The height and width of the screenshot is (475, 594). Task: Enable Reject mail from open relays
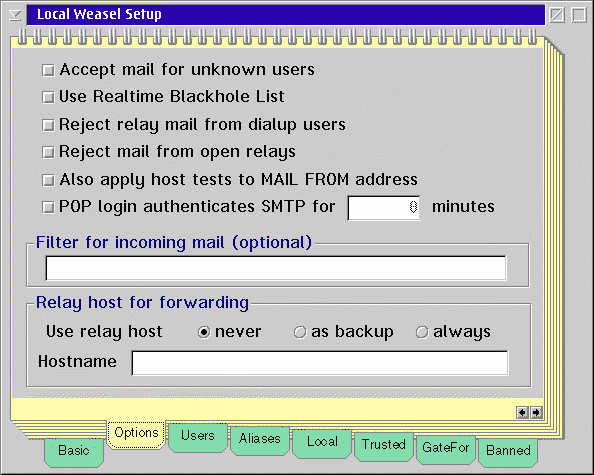click(48, 152)
